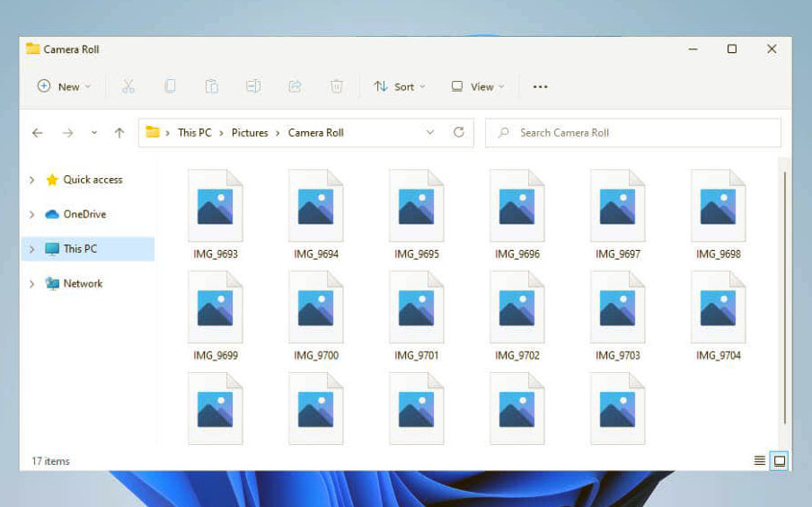Open the New item dropdown
This screenshot has height=507, width=812.
pyautogui.click(x=65, y=86)
